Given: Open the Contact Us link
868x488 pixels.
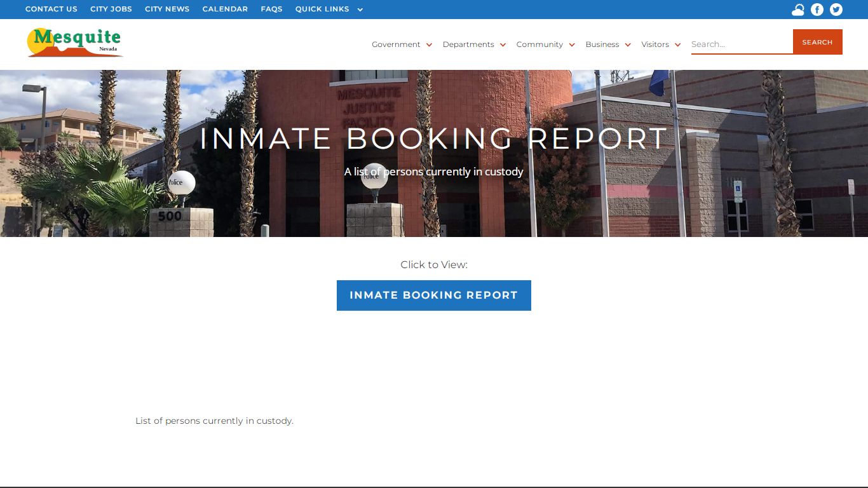Looking at the screenshot, I should [51, 9].
